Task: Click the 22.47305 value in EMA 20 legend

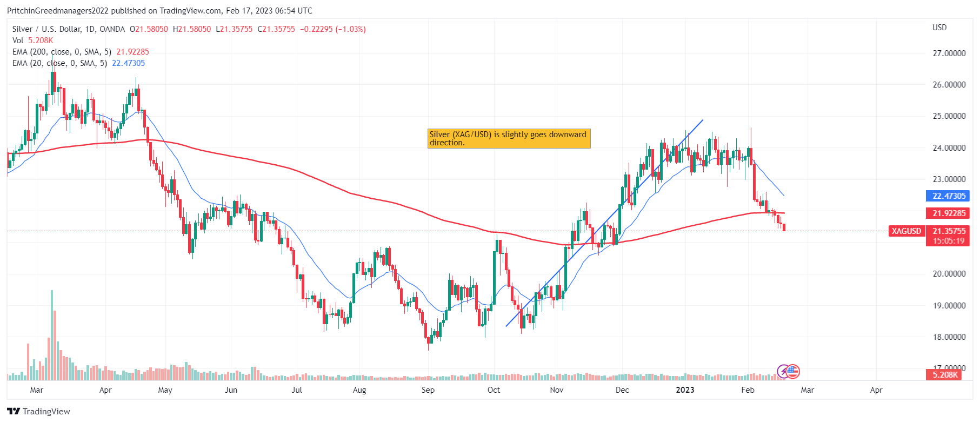Action: click(128, 63)
